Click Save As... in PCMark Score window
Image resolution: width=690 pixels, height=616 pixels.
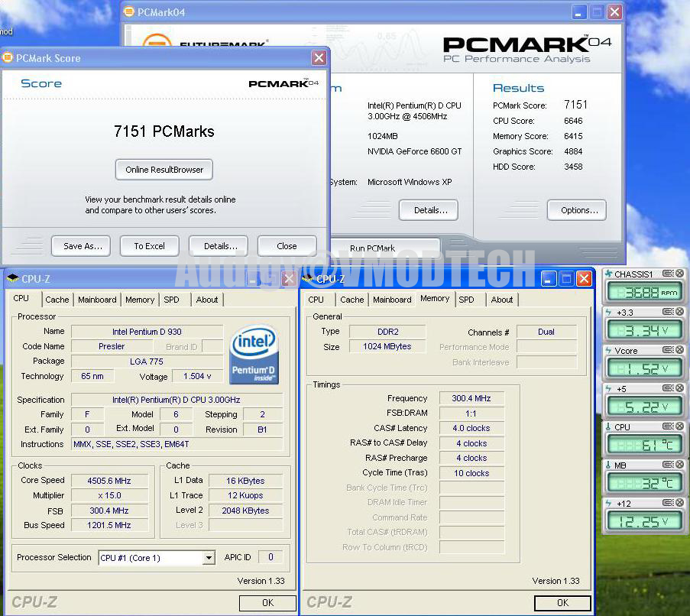(81, 246)
